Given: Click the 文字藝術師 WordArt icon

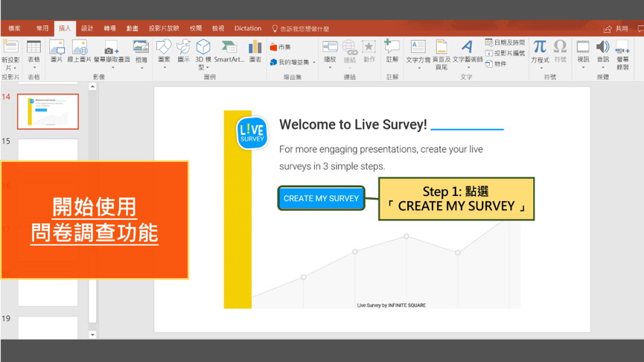Looking at the screenshot, I should 467,47.
